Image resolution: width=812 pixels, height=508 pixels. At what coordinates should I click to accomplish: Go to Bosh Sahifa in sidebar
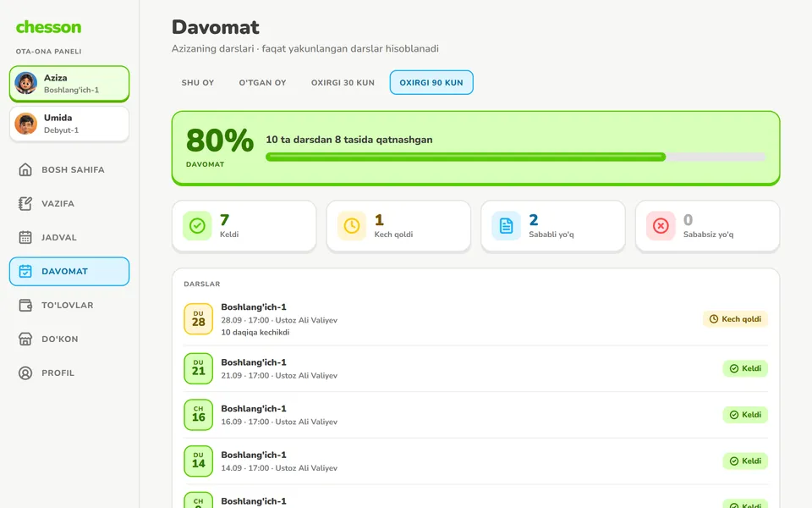coord(73,169)
